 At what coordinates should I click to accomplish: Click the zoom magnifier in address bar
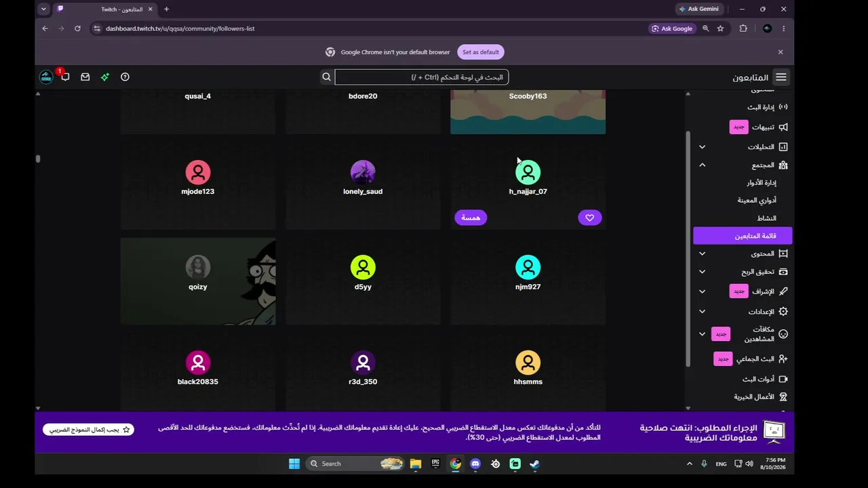706,28
